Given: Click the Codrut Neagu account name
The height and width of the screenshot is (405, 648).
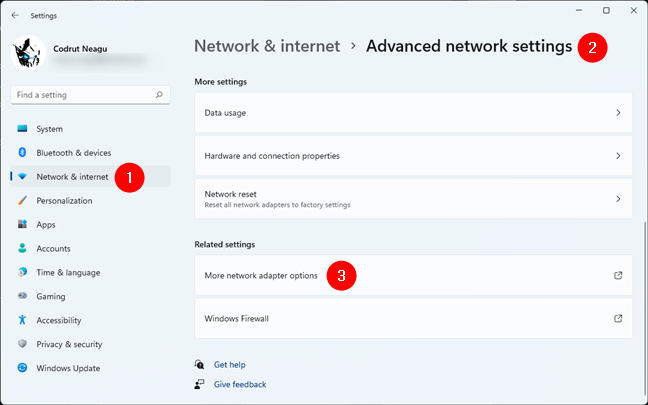Looking at the screenshot, I should (x=80, y=49).
